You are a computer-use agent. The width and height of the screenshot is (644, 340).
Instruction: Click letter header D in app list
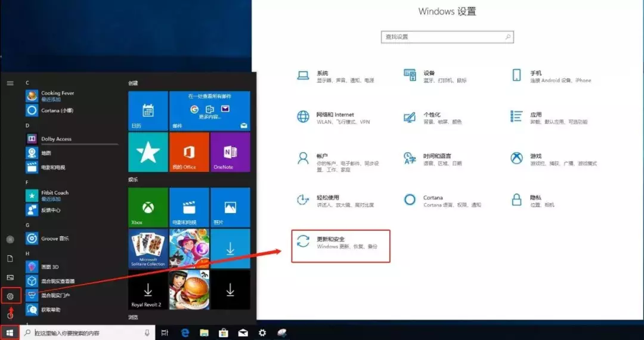point(27,125)
